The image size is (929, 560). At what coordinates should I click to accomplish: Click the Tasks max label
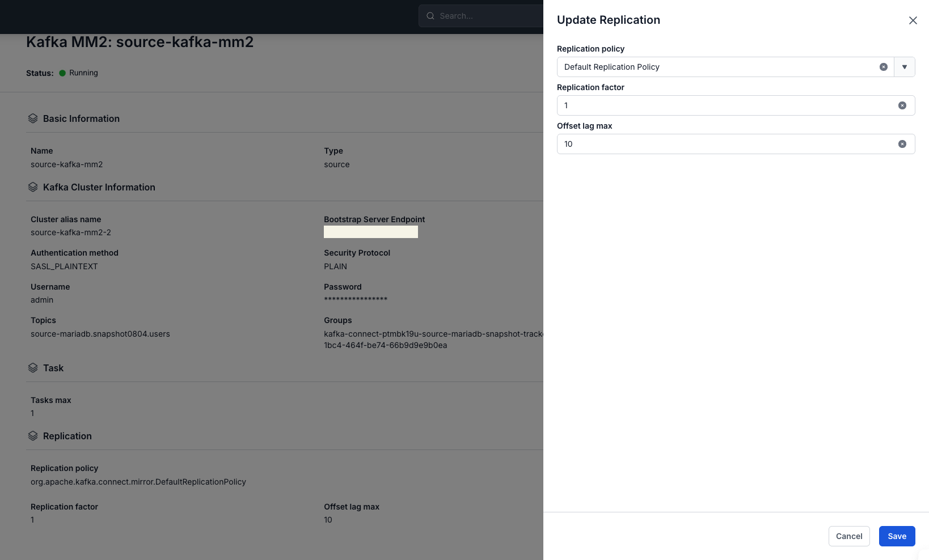click(x=51, y=400)
